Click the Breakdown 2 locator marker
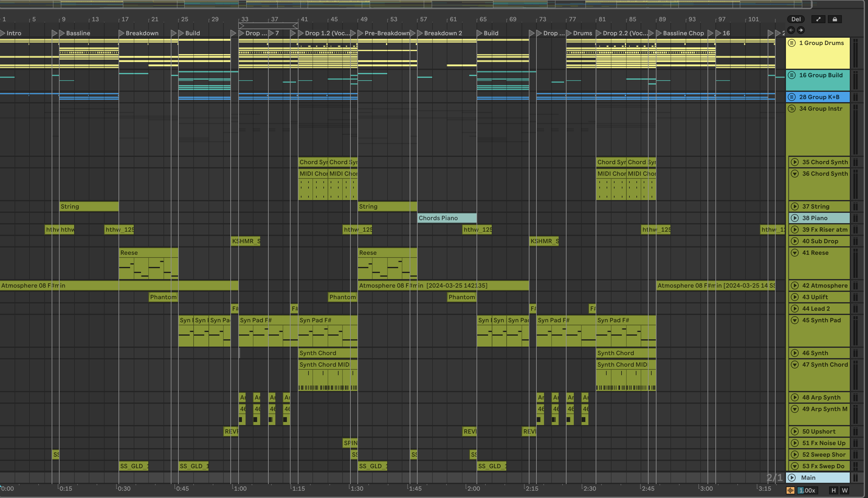Screen dimensions: 868x498 420,33
